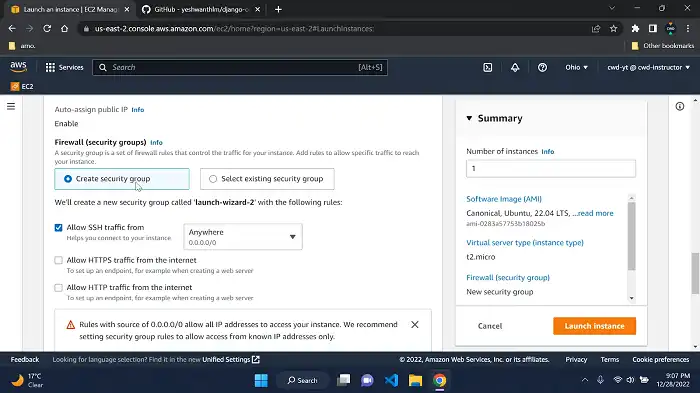Focus the Number of instances field

551,168
